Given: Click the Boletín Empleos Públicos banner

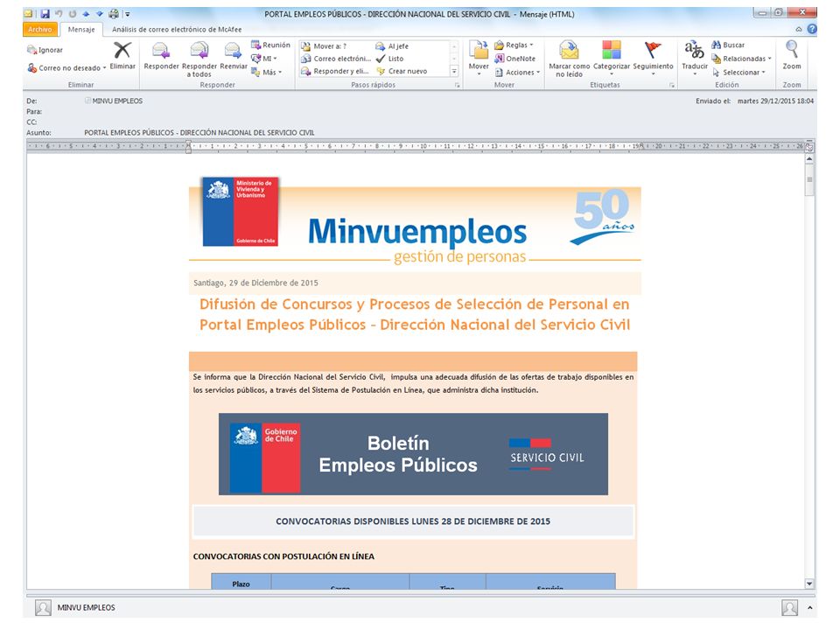Looking at the screenshot, I should pos(413,454).
